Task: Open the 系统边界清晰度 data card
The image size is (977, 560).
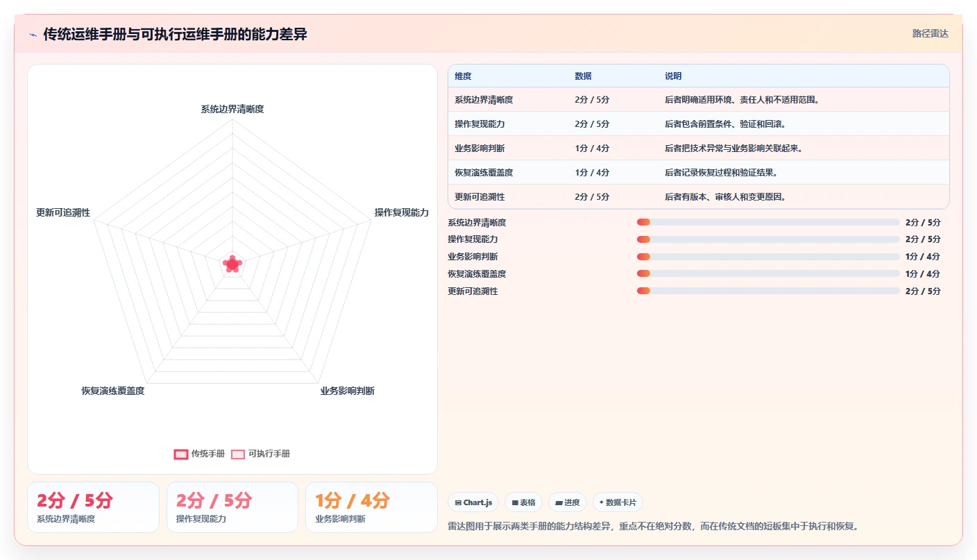Action: pyautogui.click(x=93, y=507)
